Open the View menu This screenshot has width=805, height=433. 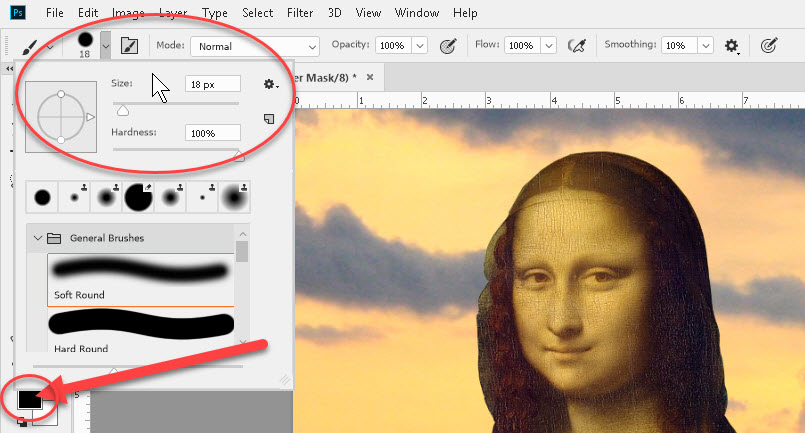click(x=368, y=13)
